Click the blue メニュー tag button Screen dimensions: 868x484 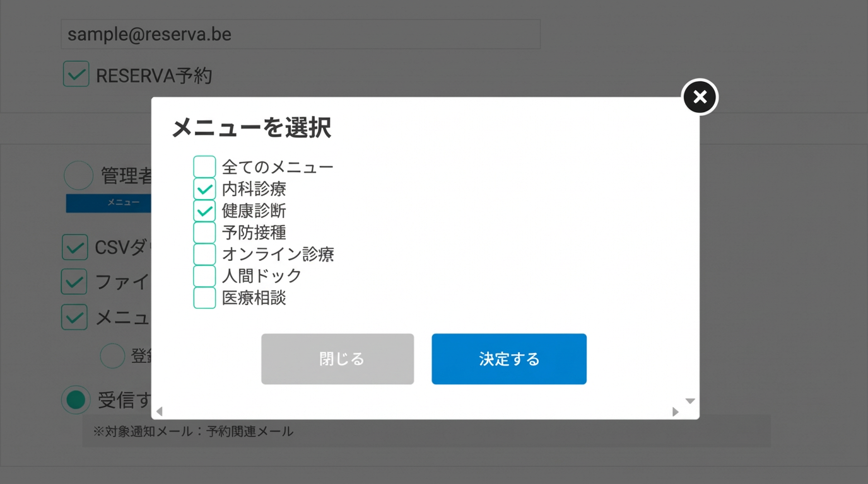[x=108, y=203]
